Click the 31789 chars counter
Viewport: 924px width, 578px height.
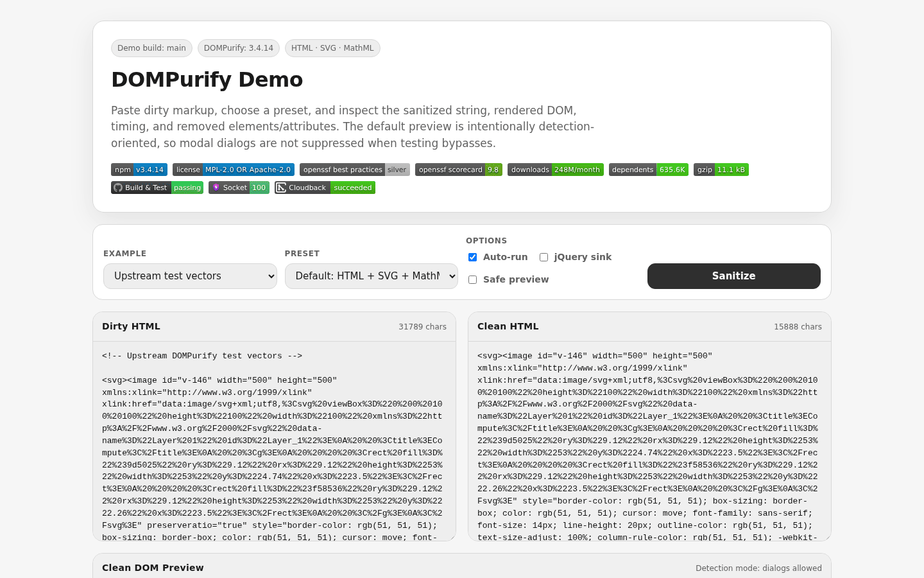click(422, 327)
